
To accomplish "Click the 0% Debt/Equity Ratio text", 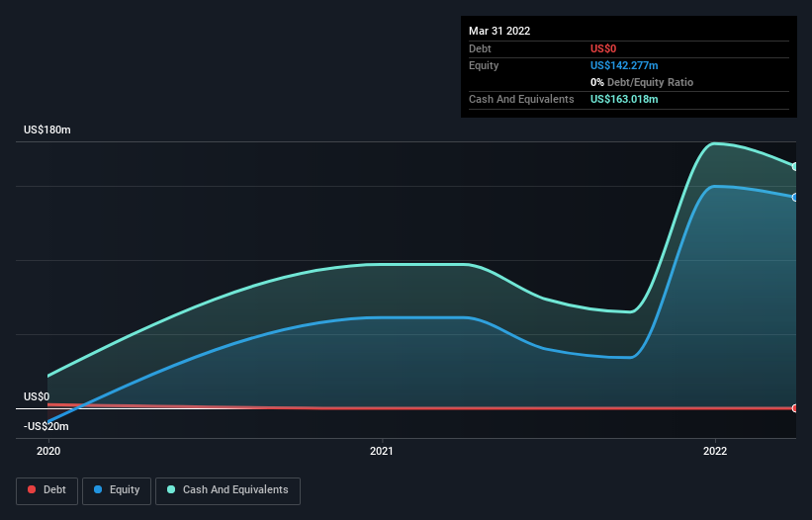I will [642, 82].
